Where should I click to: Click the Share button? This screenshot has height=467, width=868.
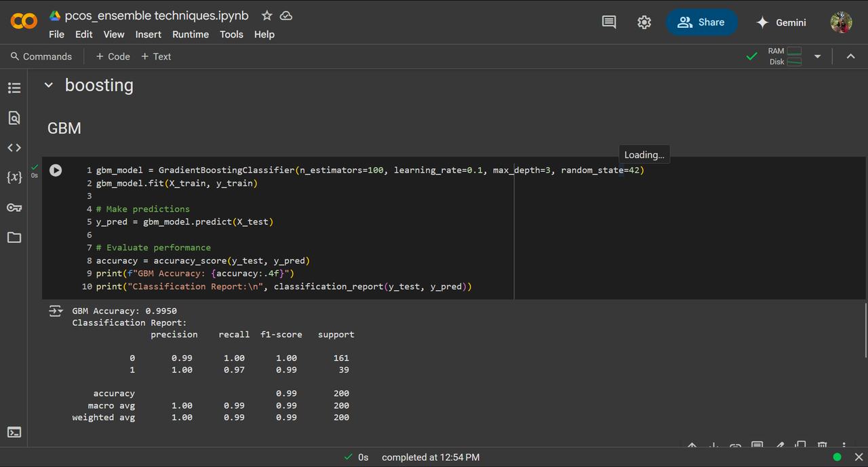click(x=701, y=22)
